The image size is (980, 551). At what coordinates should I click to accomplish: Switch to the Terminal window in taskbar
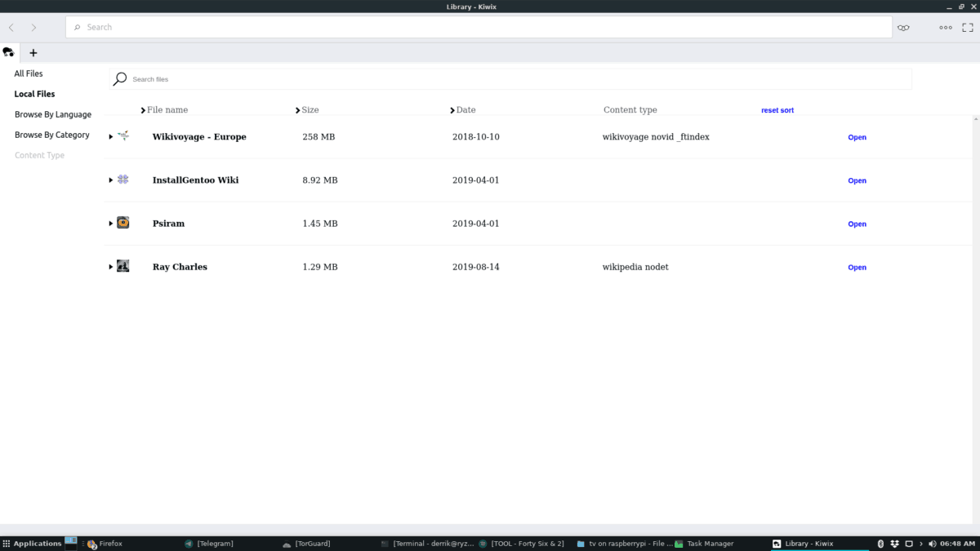click(x=426, y=544)
